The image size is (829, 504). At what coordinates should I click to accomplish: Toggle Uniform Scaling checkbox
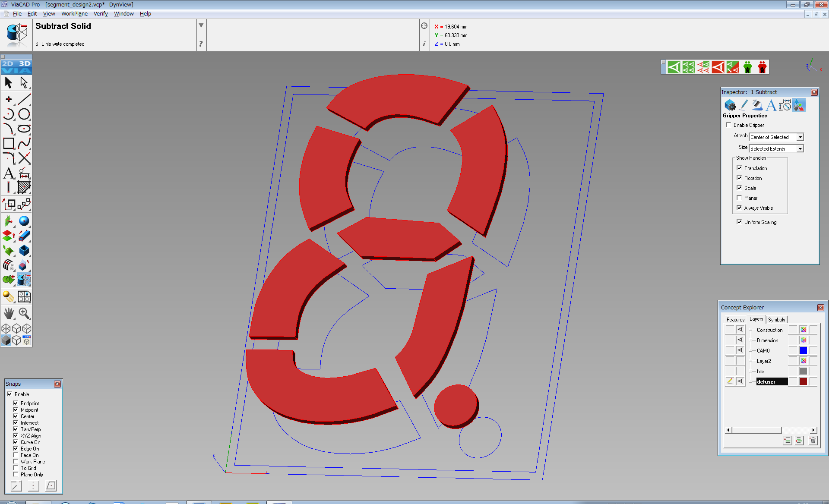pos(739,222)
